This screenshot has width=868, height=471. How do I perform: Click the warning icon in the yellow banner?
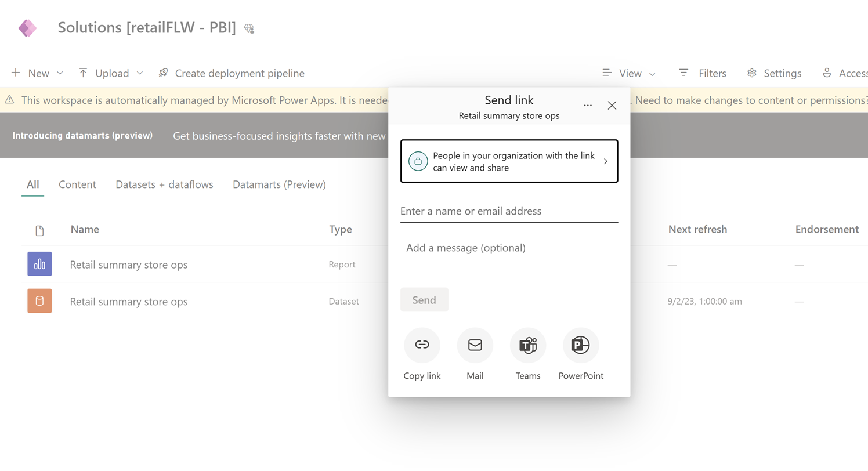[9, 100]
